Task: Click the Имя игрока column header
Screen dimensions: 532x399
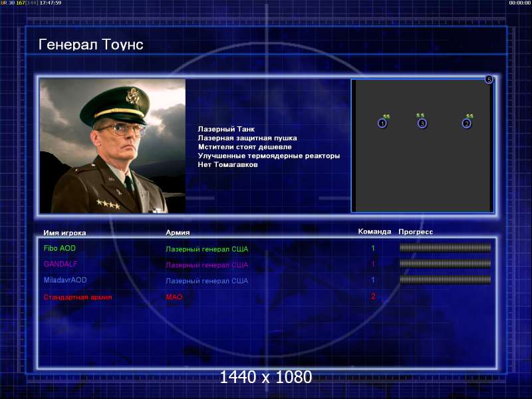Action: point(65,233)
